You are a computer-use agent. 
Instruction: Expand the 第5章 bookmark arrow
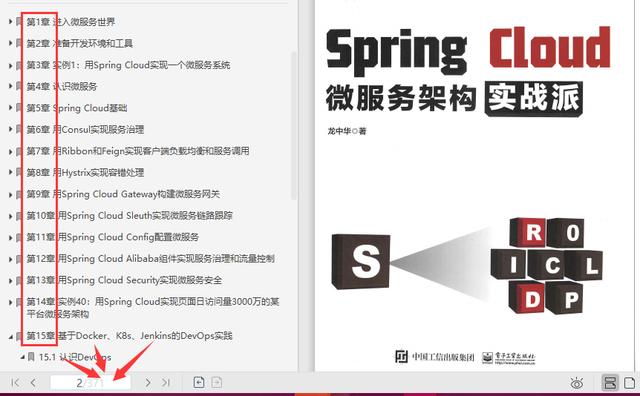pyautogui.click(x=11, y=108)
